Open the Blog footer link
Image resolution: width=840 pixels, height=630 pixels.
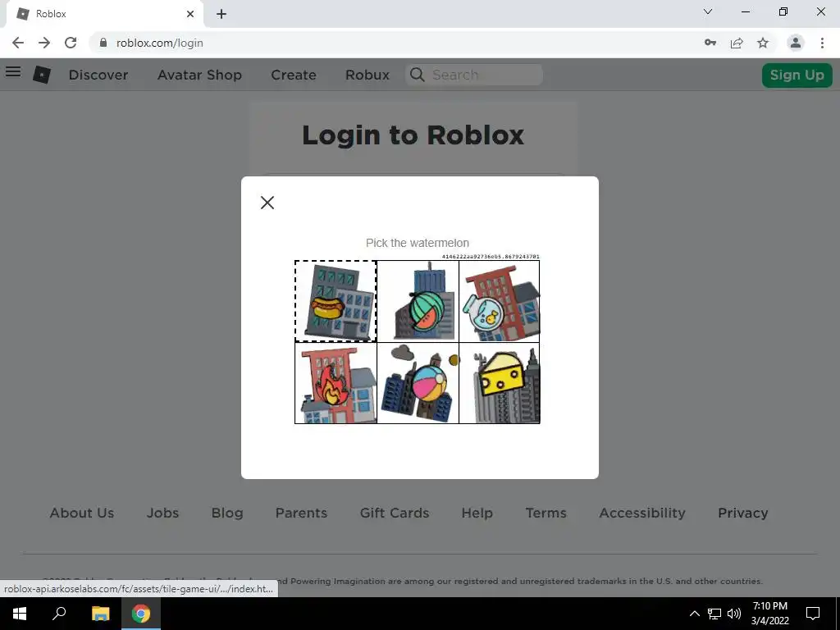pyautogui.click(x=227, y=513)
